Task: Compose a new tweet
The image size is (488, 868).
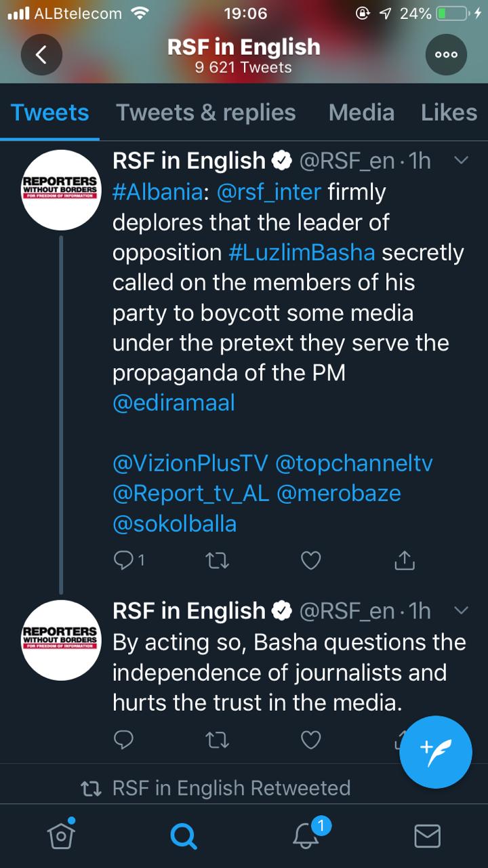Action: (x=436, y=751)
